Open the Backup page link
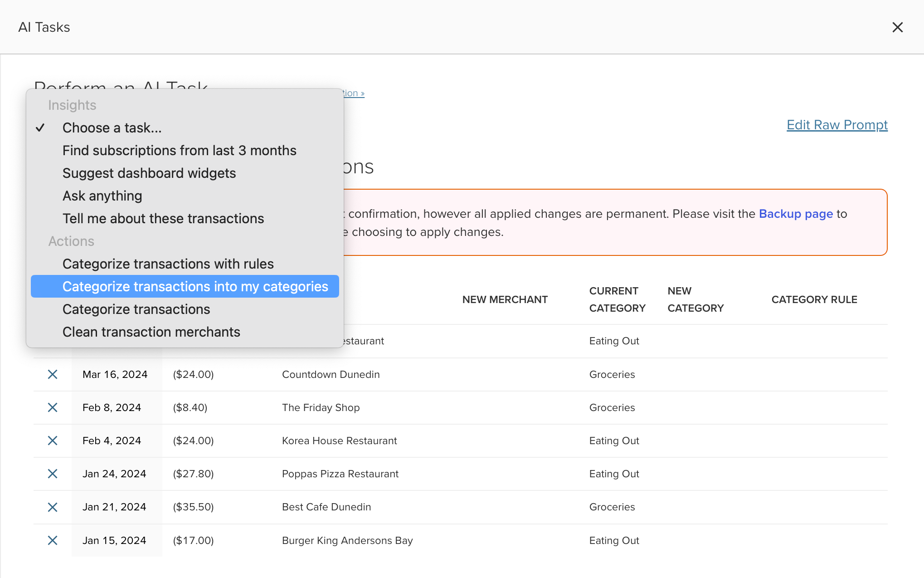Viewport: 924px width, 578px height. pyautogui.click(x=796, y=214)
